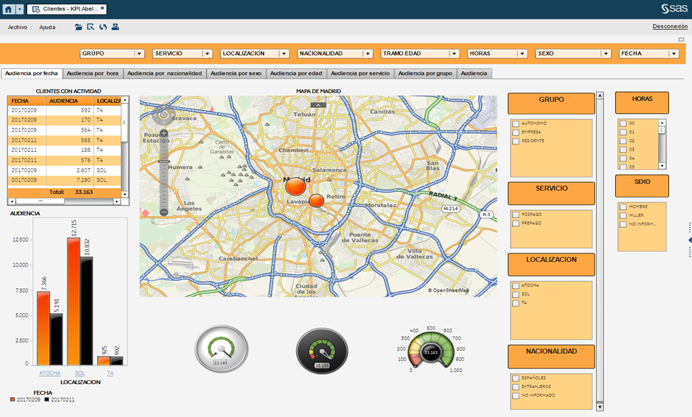Check the PREPAGO checkbox

(x=515, y=224)
